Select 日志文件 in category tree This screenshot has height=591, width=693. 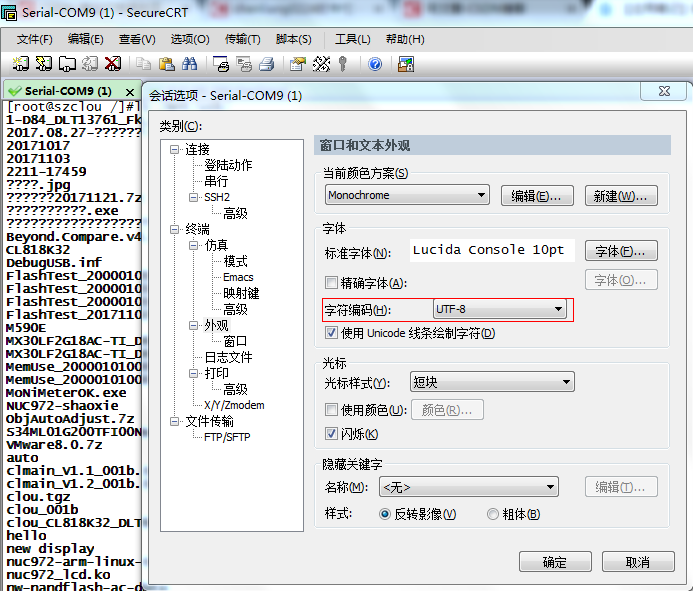pyautogui.click(x=228, y=357)
